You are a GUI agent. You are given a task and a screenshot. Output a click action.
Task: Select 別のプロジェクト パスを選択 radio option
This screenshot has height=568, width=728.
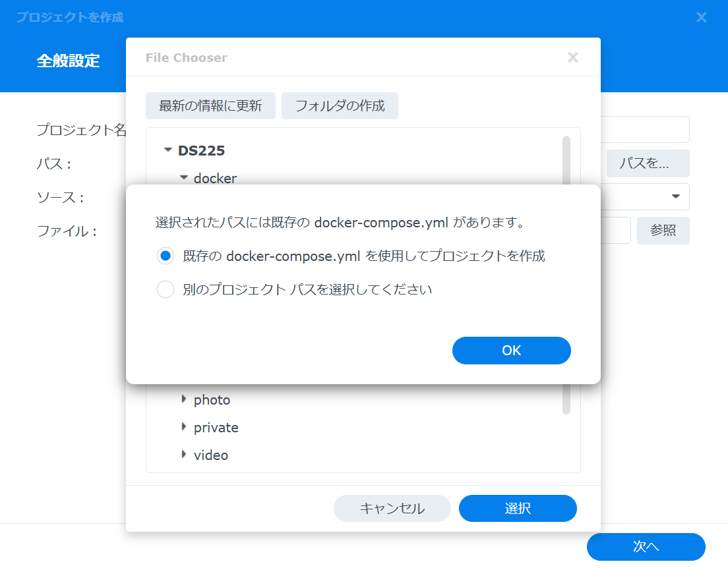click(x=166, y=289)
